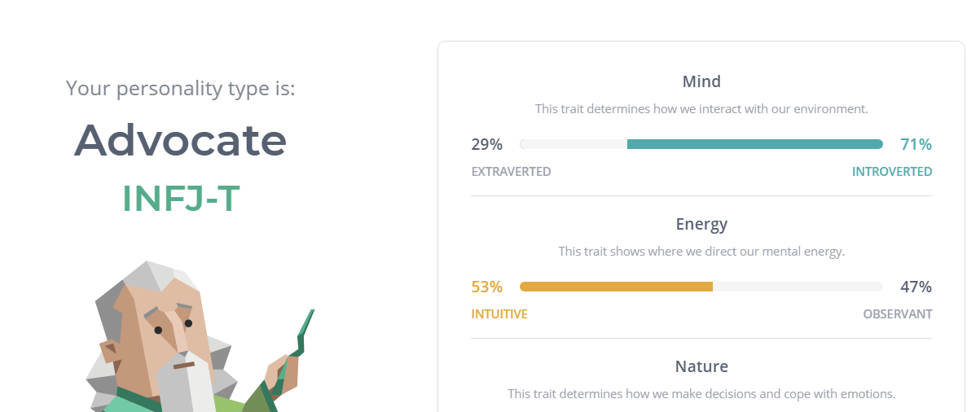Viewport: 980px width, 412px height.
Task: Click the INFJ-T type code
Action: (181, 199)
